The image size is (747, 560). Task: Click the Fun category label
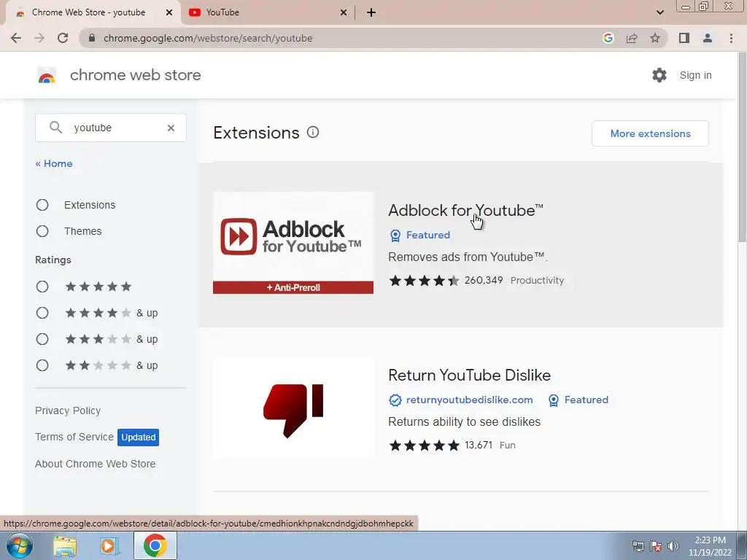(x=508, y=446)
